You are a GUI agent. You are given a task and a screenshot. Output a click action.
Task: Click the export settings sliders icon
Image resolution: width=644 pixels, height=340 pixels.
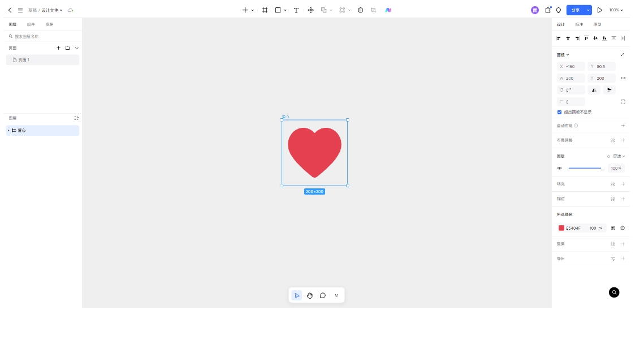[613, 259]
